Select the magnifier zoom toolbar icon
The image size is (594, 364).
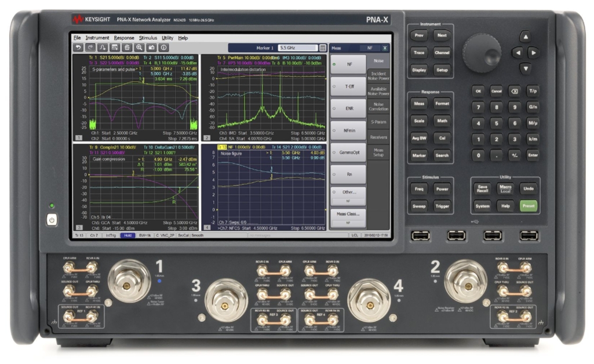pyautogui.click(x=138, y=47)
